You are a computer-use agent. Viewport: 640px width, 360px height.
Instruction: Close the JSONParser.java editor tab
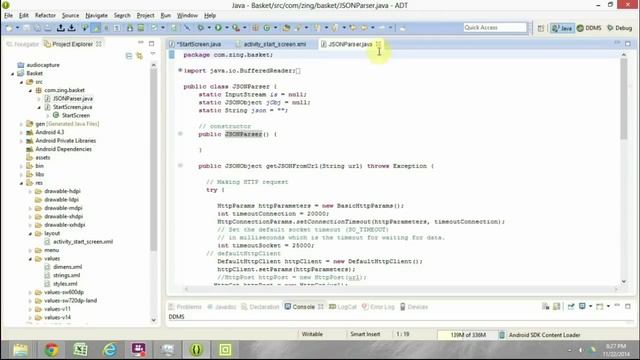click(x=378, y=44)
